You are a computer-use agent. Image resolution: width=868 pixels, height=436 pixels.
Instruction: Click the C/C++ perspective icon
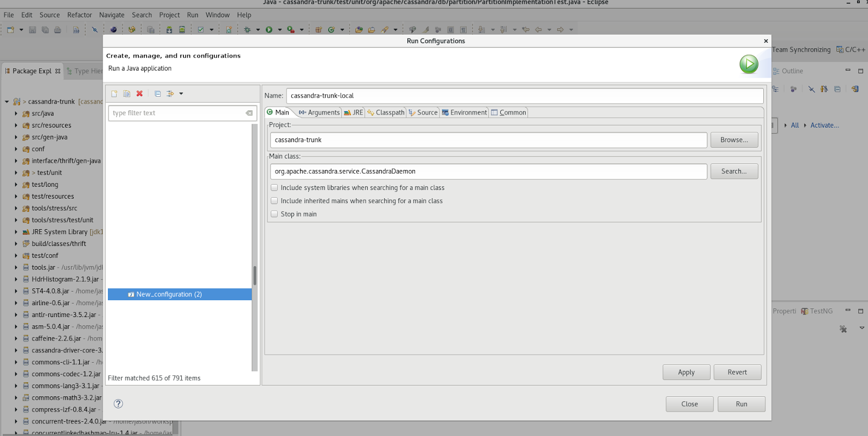click(851, 49)
